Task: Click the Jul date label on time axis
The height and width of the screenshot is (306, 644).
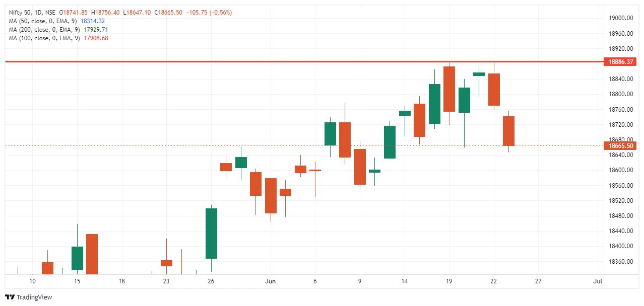Action: tap(598, 281)
